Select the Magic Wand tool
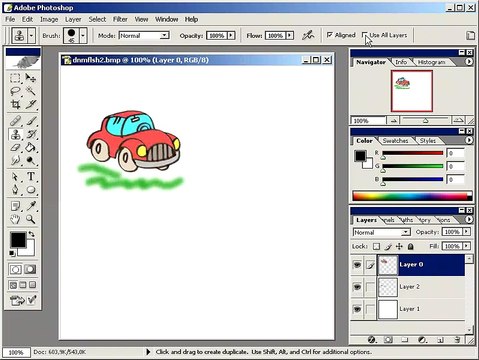This screenshot has width=479, height=360. pyautogui.click(x=31, y=91)
